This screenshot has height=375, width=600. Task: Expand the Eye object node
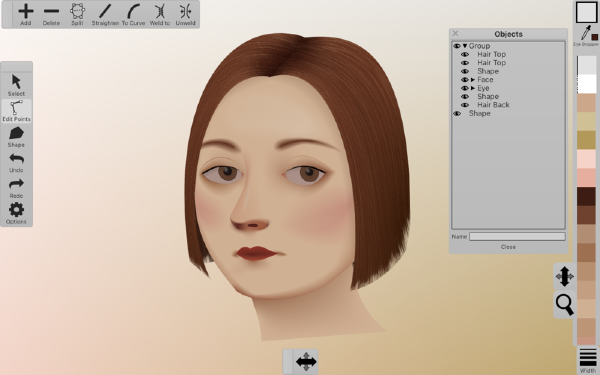tap(473, 88)
